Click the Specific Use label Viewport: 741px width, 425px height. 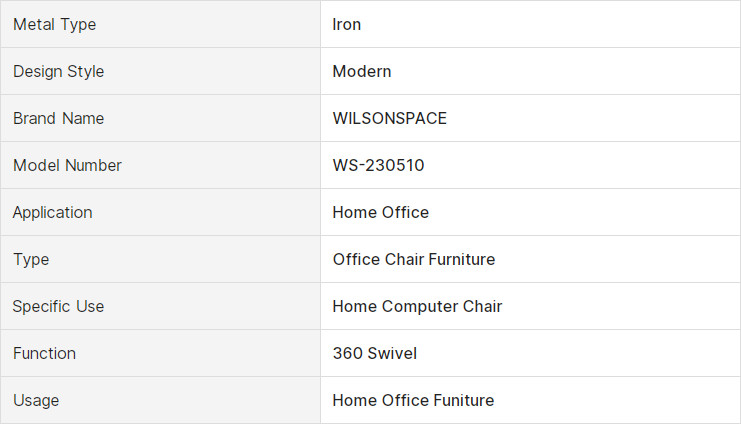[x=58, y=306]
